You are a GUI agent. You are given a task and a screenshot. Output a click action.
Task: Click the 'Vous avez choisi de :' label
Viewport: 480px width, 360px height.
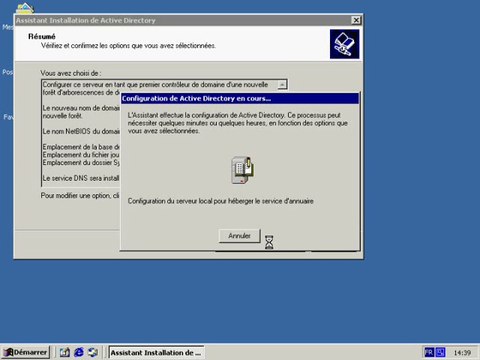71,73
